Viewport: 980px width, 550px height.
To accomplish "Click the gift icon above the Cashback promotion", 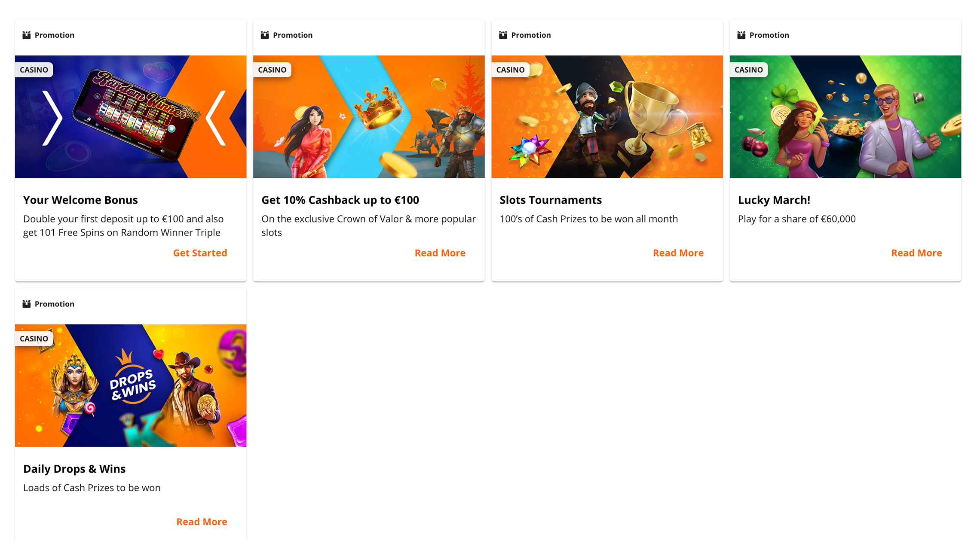I will 265,35.
